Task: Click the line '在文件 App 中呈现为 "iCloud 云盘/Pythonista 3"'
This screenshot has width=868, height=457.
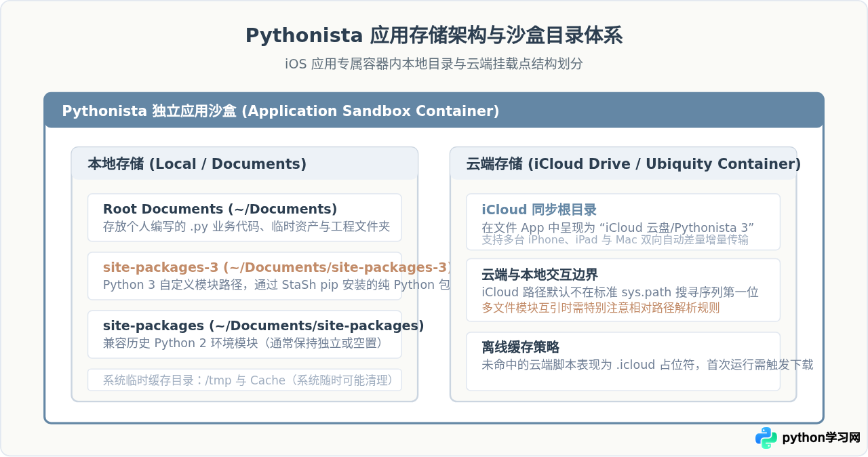Action: [x=618, y=227]
